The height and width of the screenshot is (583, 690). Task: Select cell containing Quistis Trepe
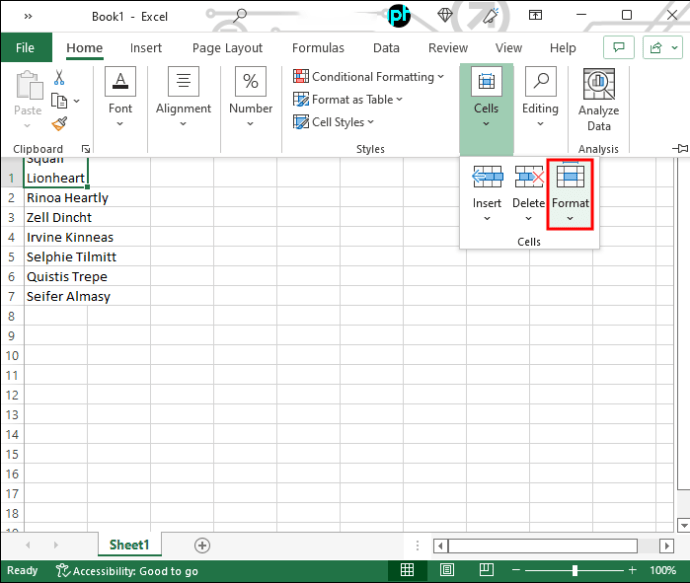point(55,277)
